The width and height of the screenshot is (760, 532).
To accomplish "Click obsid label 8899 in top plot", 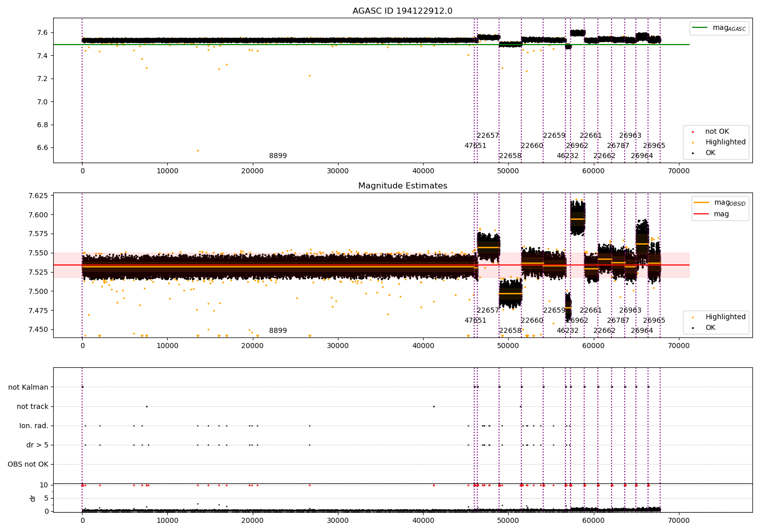I will (278, 156).
